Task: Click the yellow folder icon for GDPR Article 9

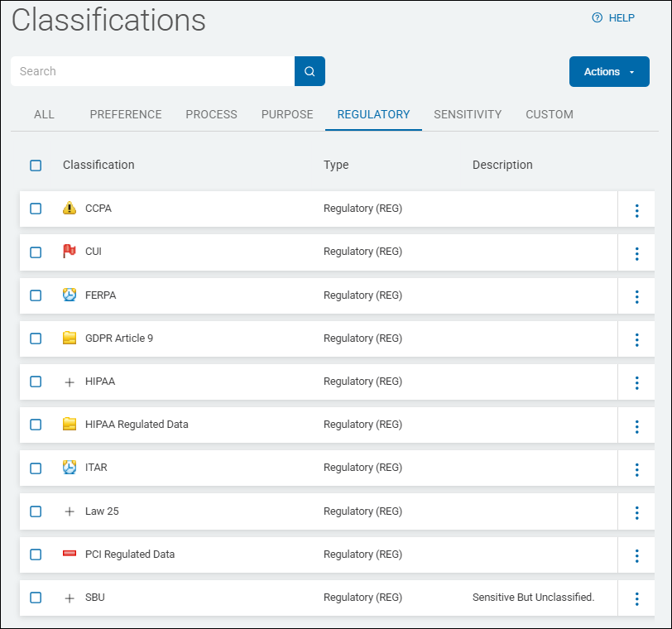Action: point(70,338)
